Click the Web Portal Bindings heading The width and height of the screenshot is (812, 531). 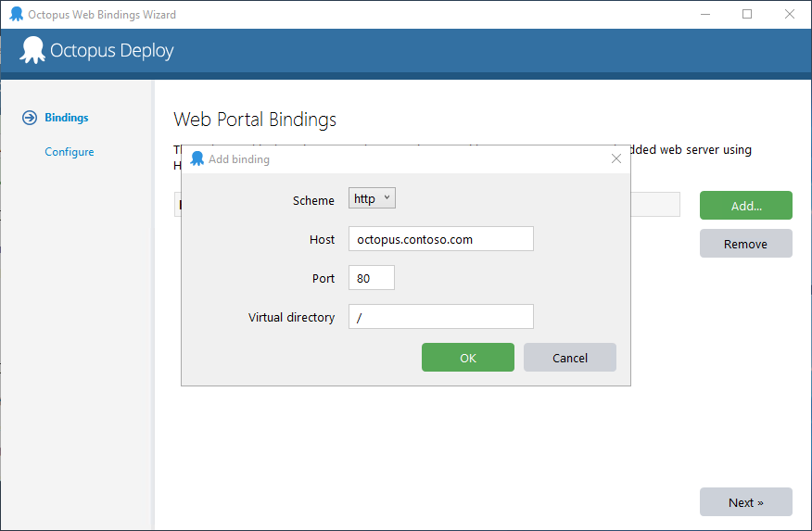tap(255, 120)
